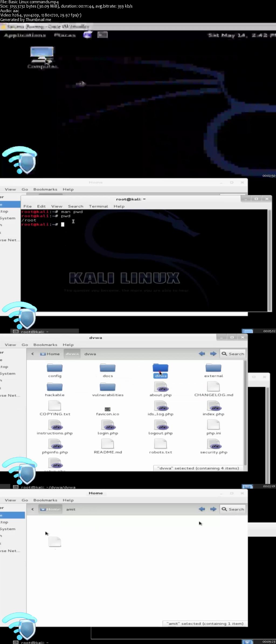Open the Help menu in the terminal window
276x644 pixels.
click(x=119, y=206)
